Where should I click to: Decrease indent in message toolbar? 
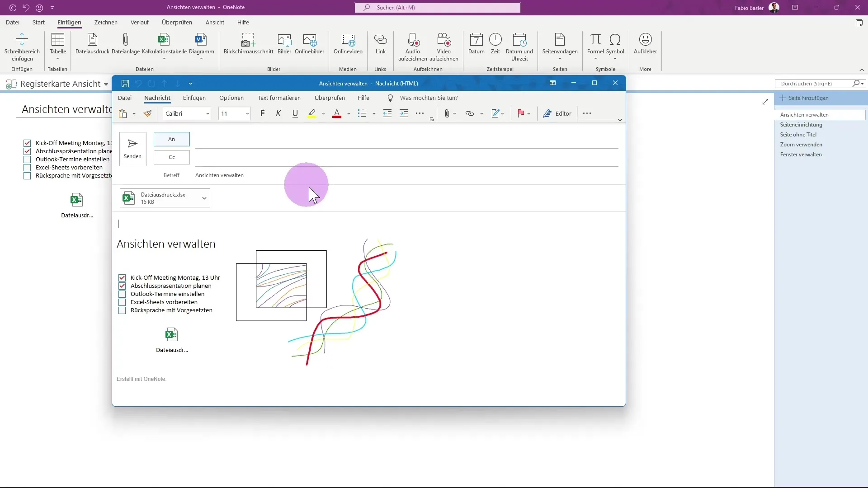(x=387, y=113)
